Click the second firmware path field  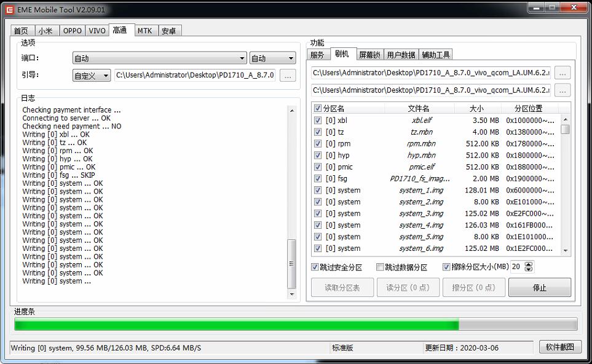click(x=431, y=90)
